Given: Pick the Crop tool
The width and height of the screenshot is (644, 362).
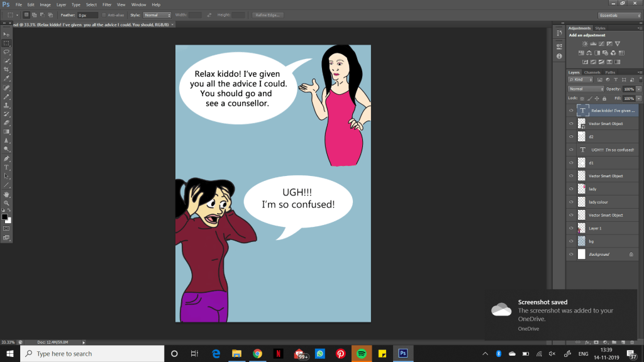Looking at the screenshot, I should click(6, 69).
